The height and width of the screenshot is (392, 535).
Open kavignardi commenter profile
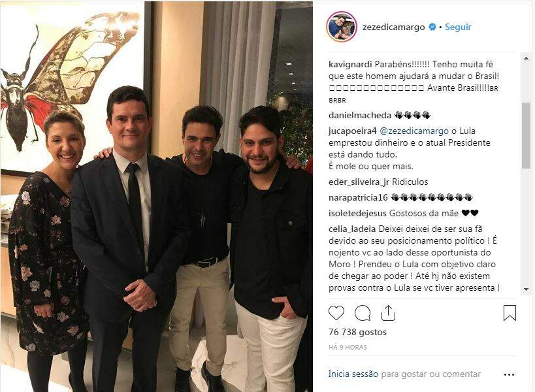click(x=350, y=64)
